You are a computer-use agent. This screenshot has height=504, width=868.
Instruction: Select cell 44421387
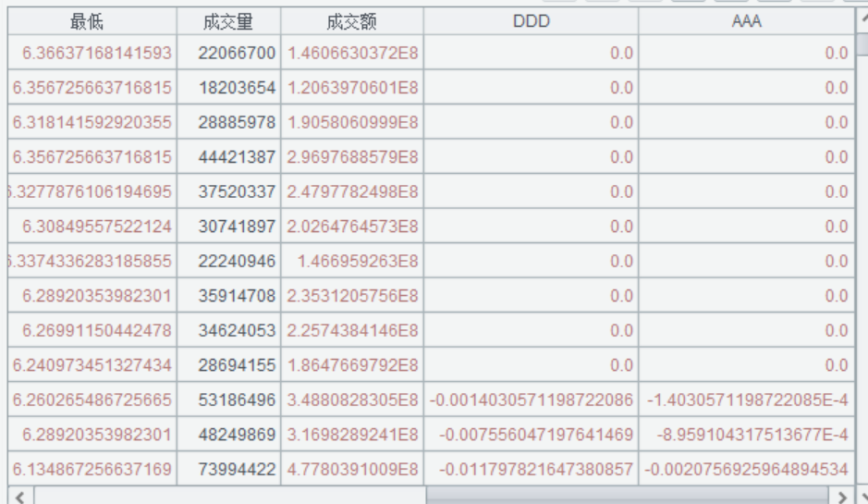pos(228,156)
